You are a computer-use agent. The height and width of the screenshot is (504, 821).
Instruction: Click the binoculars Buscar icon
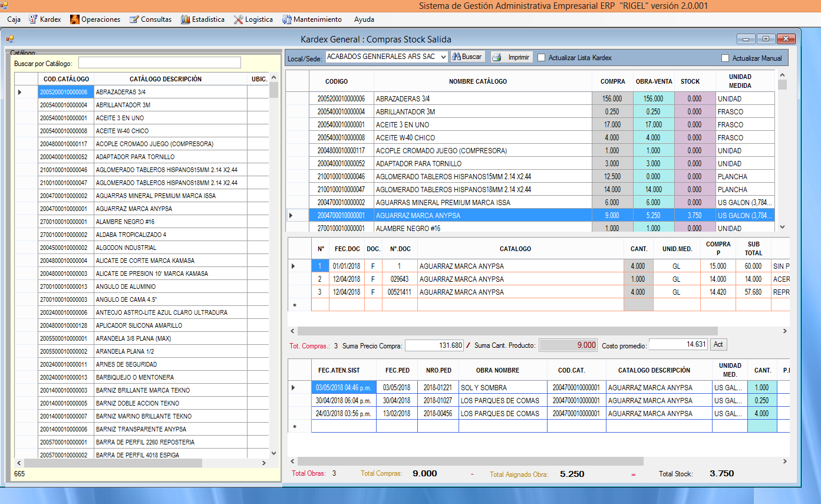[459, 57]
